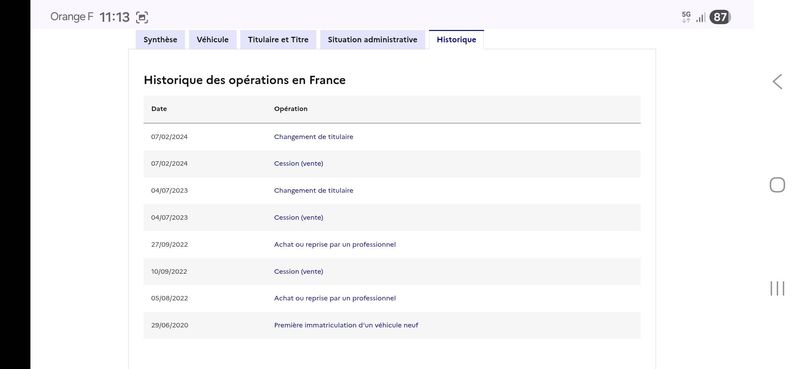Select 'Première immatriculation d'un véhicule neuf'

(346, 325)
